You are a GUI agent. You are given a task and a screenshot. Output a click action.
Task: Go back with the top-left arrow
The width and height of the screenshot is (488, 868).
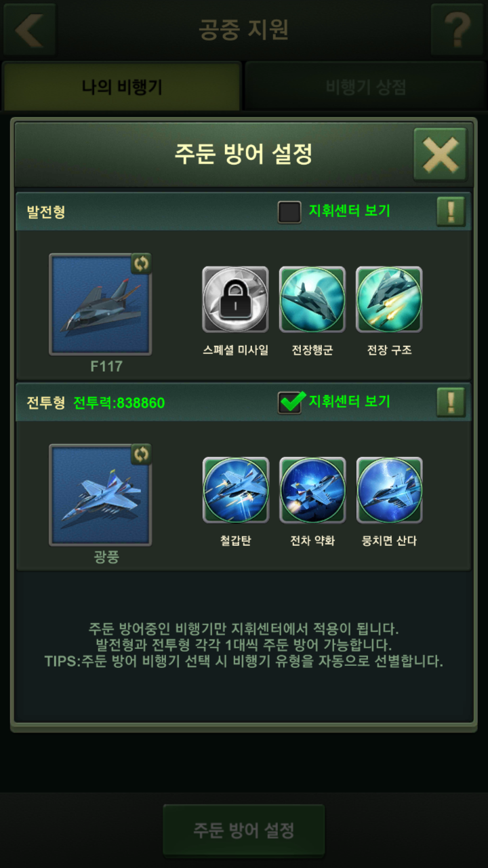point(28,29)
